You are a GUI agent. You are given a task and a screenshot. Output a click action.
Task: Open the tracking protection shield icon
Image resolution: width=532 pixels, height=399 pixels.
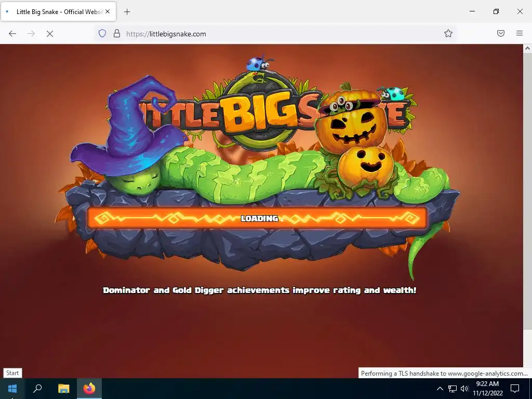[102, 34]
